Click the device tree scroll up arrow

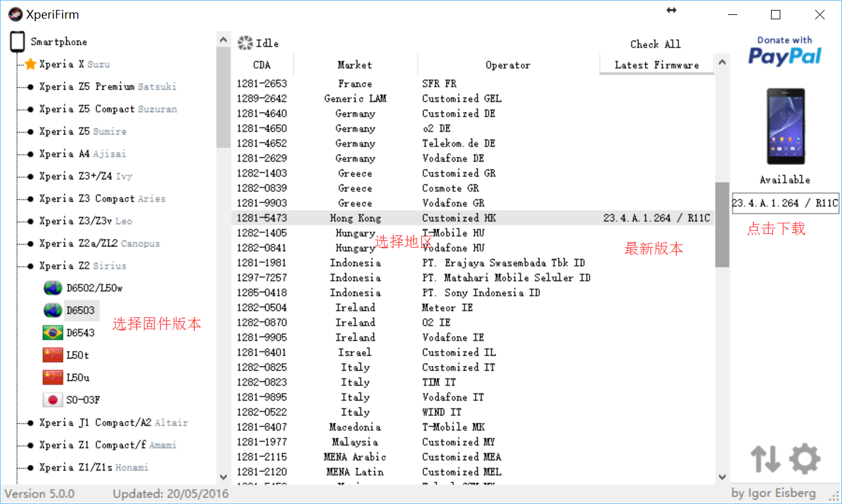point(224,40)
